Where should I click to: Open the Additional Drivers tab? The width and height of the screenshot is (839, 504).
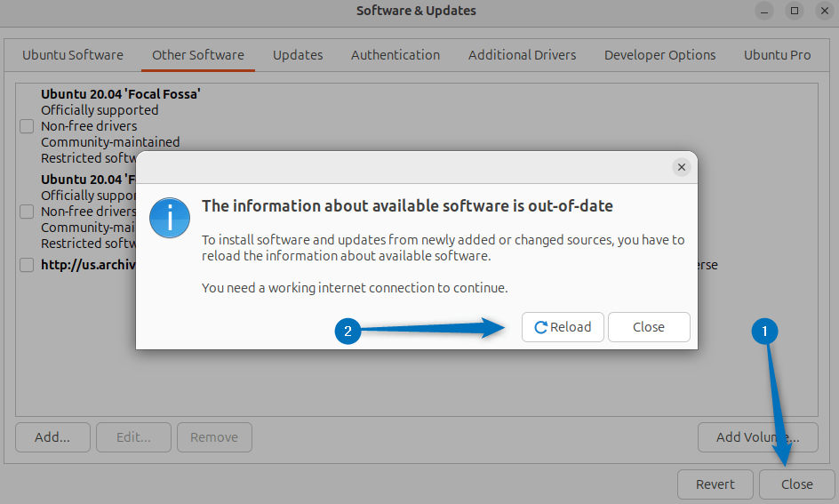[523, 55]
